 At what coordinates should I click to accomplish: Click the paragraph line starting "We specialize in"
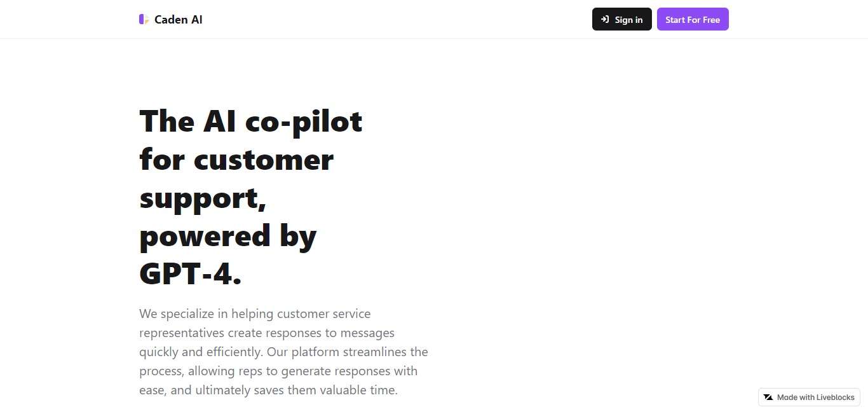[255, 314]
